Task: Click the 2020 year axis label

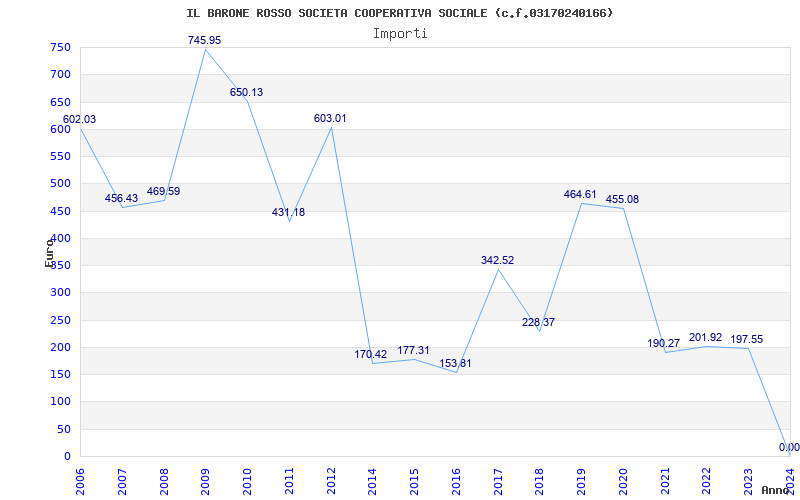Action: click(x=623, y=482)
